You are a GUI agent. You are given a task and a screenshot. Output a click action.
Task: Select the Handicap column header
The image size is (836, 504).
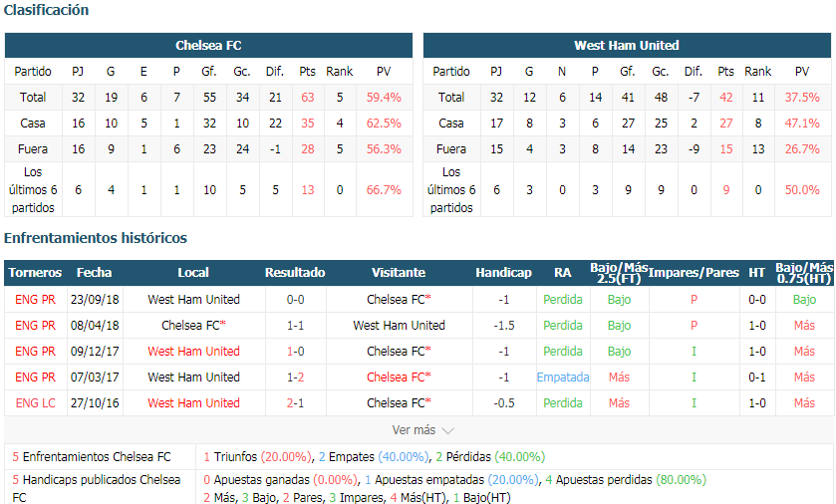point(504,273)
